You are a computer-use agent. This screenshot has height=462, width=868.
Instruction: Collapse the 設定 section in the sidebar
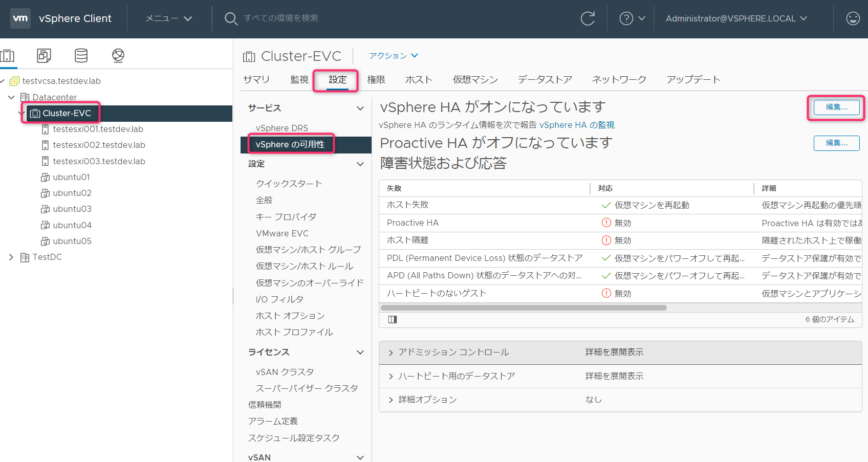360,164
